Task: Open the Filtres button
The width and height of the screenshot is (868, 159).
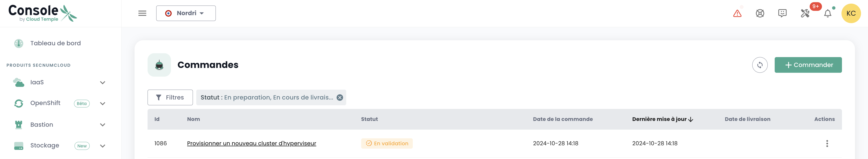Action: (x=170, y=97)
